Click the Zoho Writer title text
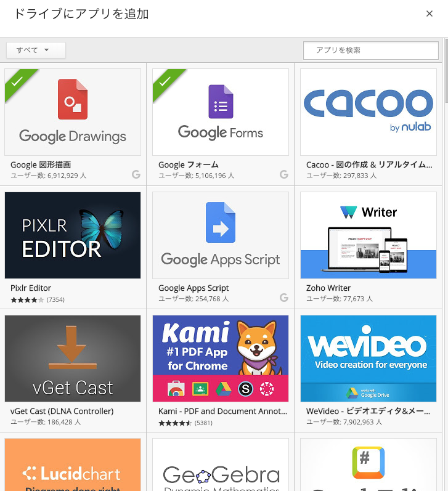 tap(328, 288)
